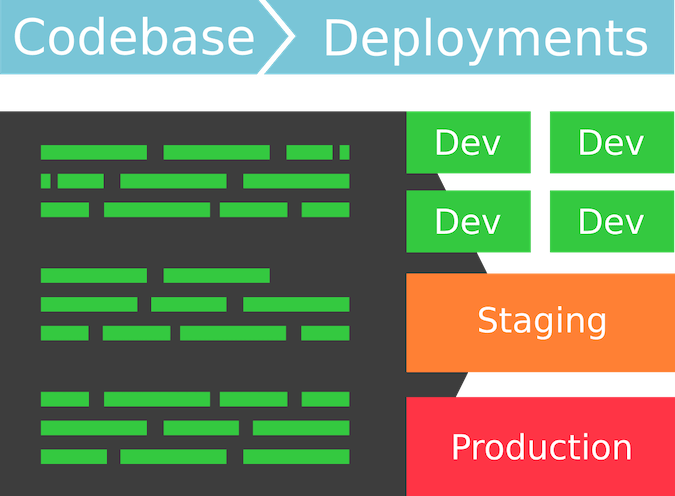This screenshot has height=496, width=675.
Task: Click the dark connector tab pointing to Dev boxes
Action: [x=423, y=181]
